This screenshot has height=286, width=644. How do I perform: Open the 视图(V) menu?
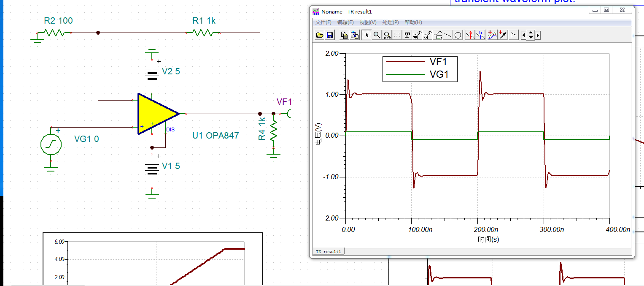pos(368,22)
